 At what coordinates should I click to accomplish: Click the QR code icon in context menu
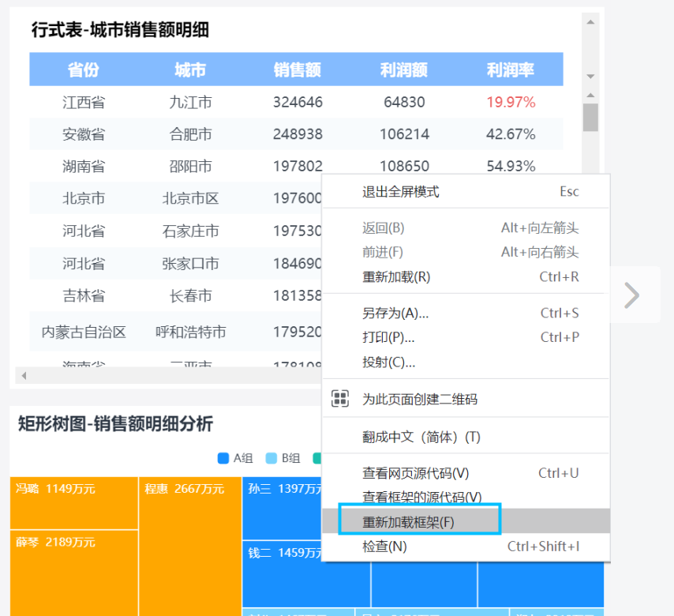pyautogui.click(x=340, y=399)
